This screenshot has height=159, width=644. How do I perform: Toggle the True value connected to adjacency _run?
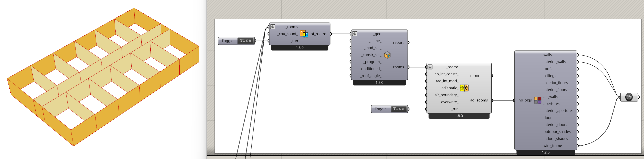click(398, 109)
